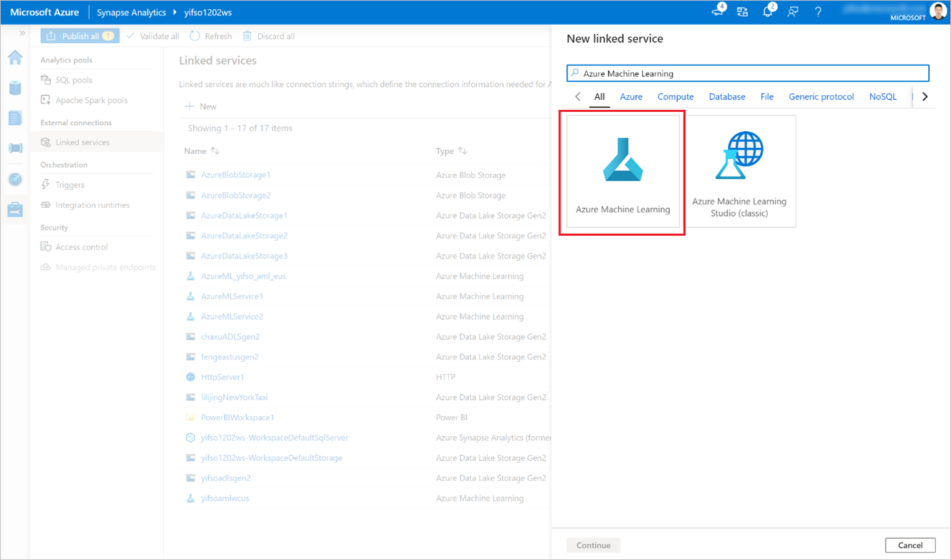
Task: Choose Azure Machine Learning Studio (classic) tile
Action: [x=739, y=172]
